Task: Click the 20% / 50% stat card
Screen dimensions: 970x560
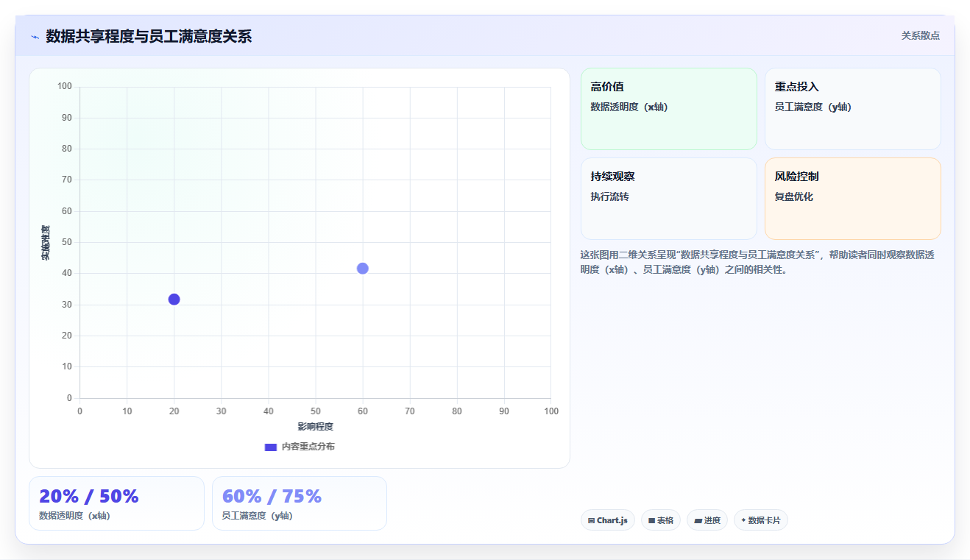Action: pos(116,503)
